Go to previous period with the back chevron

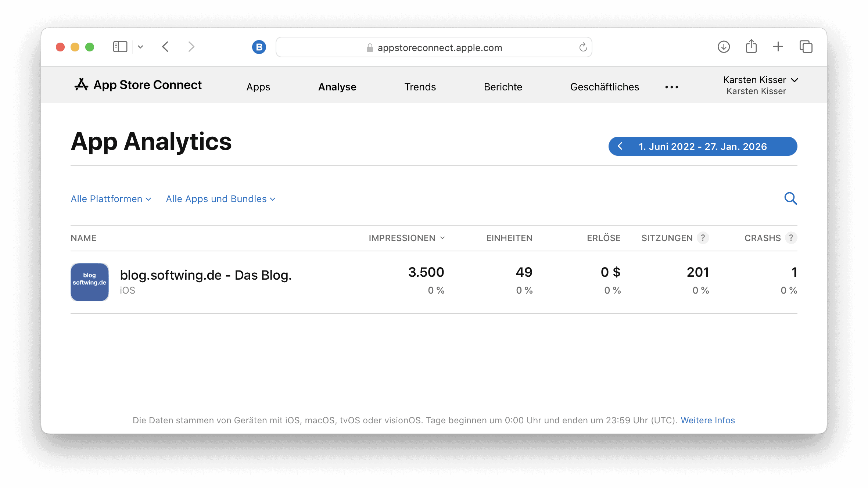point(620,146)
